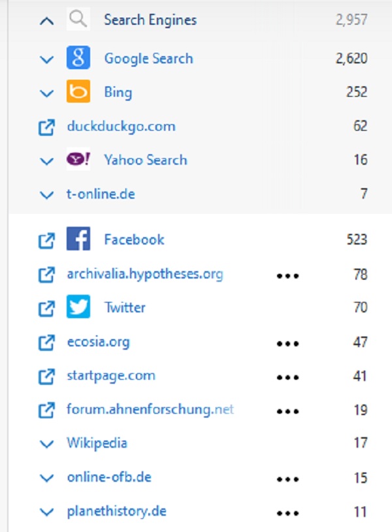Click Facebook's view count 523
Viewport: 392px width, 532px height.
pos(357,240)
